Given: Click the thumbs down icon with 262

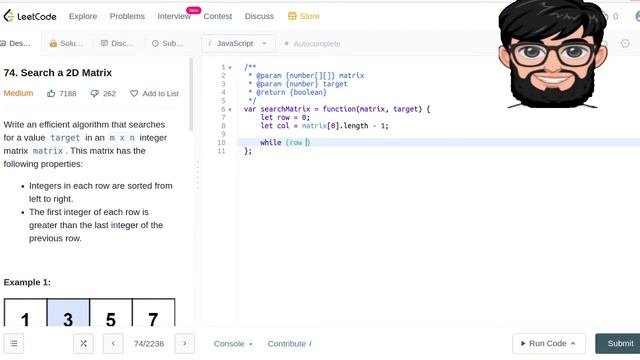Looking at the screenshot, I should pyautogui.click(x=94, y=94).
